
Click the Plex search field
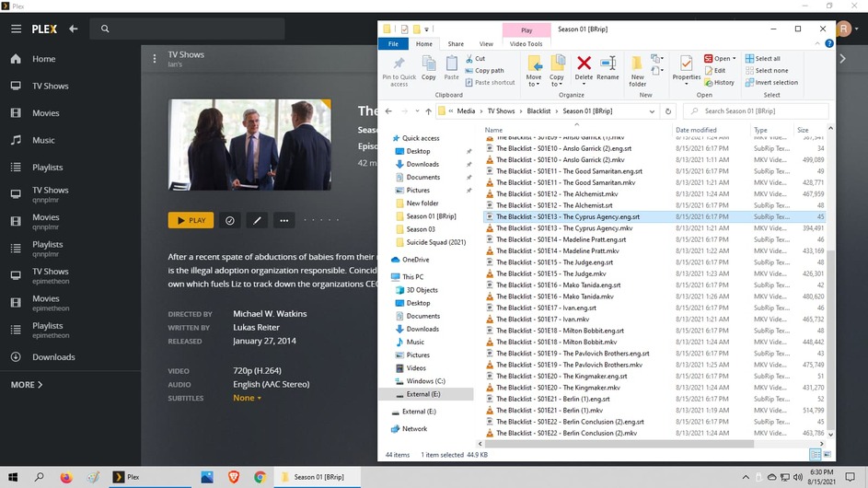188,29
